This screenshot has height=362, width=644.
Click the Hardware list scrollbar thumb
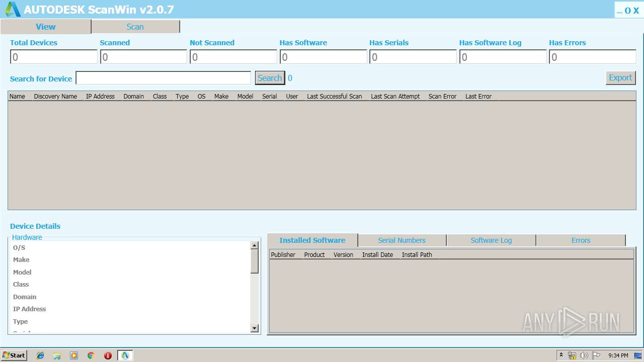255,261
